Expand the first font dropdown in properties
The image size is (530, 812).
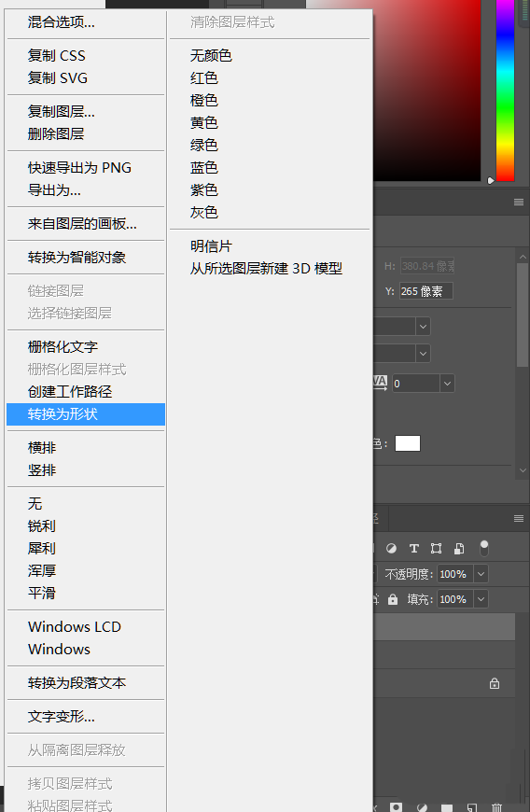tap(423, 327)
